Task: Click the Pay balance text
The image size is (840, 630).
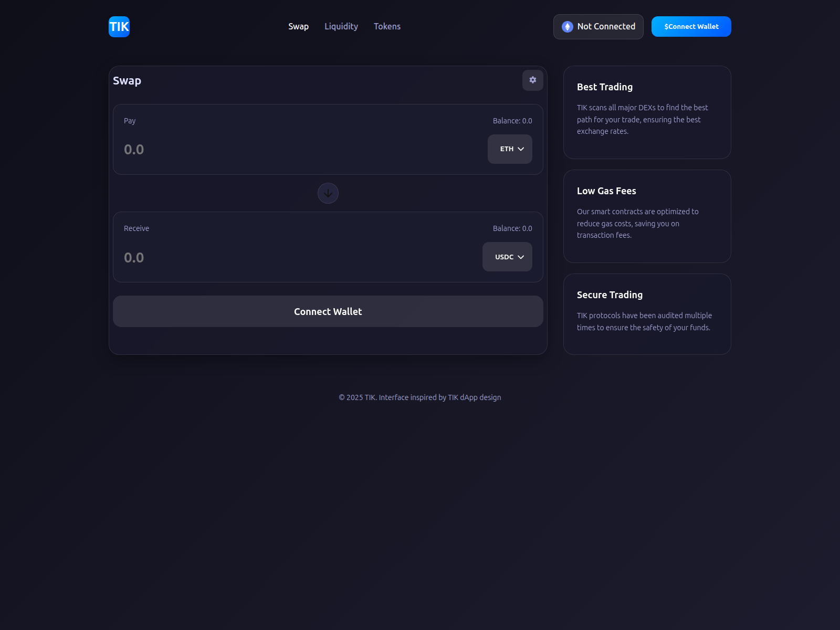Action: click(512, 121)
